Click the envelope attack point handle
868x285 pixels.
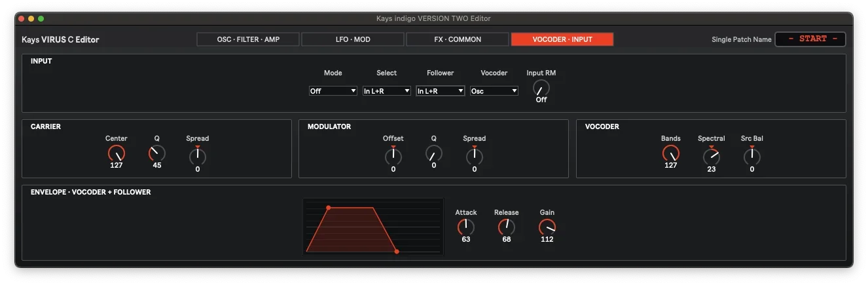329,208
